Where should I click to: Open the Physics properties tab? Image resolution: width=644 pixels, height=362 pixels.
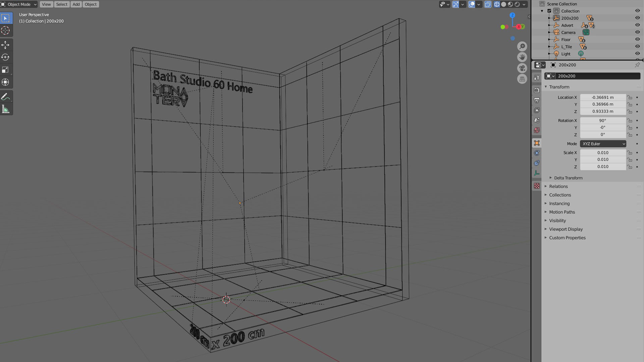click(x=537, y=153)
